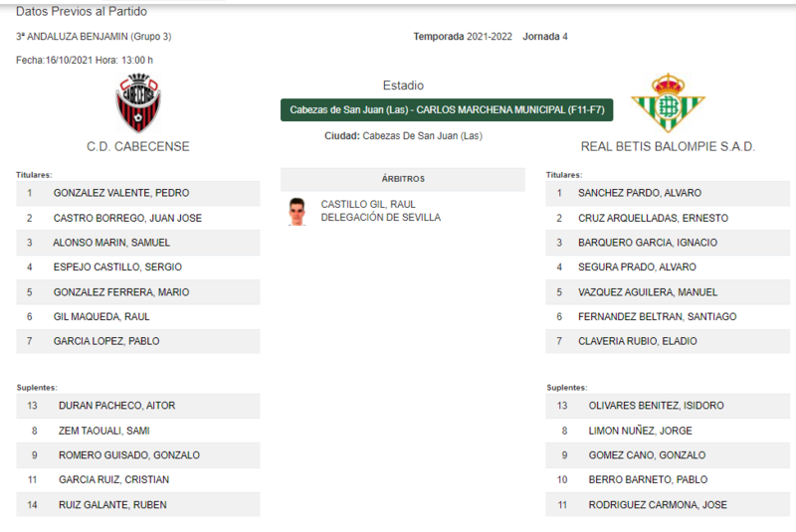This screenshot has height=532, width=796.
Task: Select player GONZALEZ VALENTE, PEDRO
Action: 138,193
